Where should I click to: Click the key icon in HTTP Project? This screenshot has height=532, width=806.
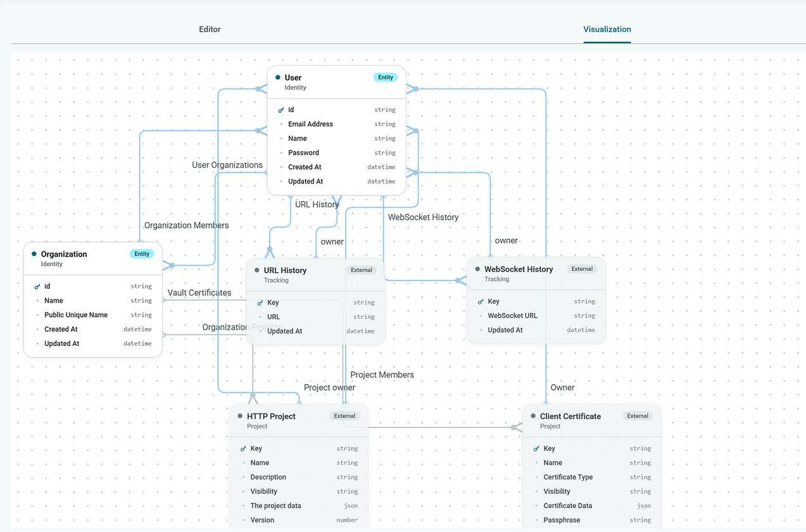click(x=243, y=449)
